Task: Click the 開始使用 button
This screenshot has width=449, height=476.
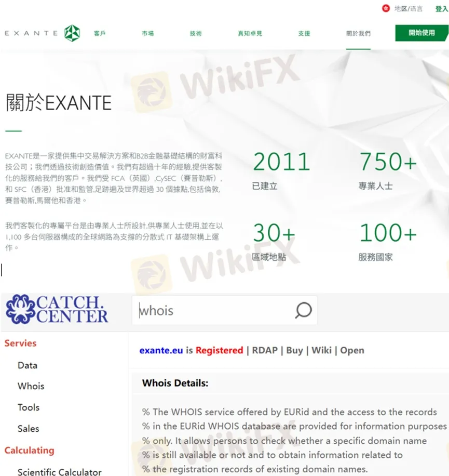Action: [x=421, y=33]
